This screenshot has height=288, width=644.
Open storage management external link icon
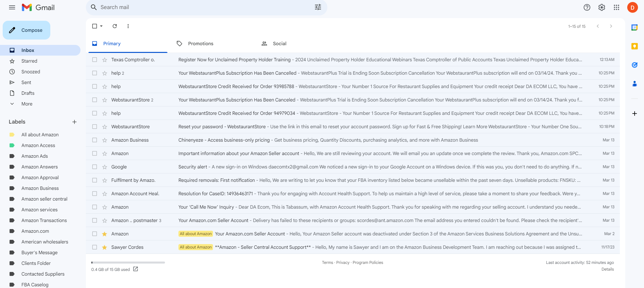(136, 269)
